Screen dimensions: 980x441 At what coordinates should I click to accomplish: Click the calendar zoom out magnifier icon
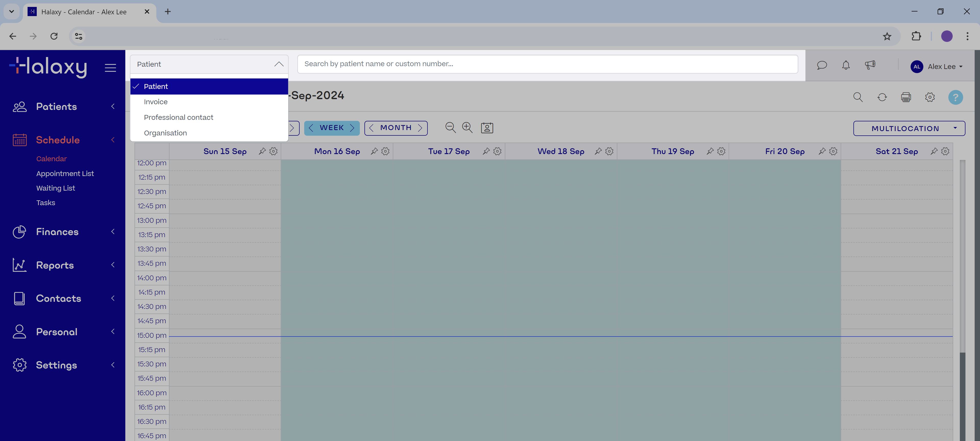(450, 127)
